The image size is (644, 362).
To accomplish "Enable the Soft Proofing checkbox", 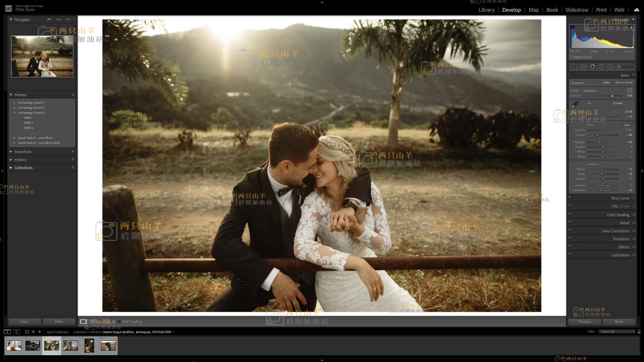I will [119, 322].
